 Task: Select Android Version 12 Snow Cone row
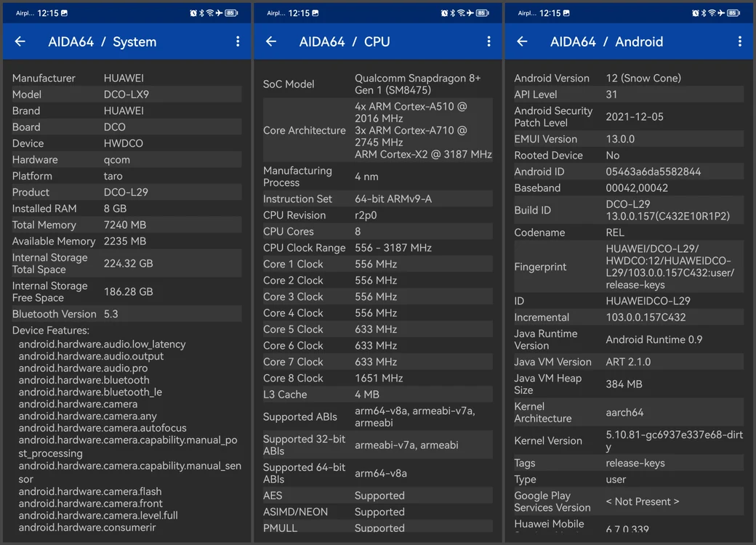coord(629,78)
